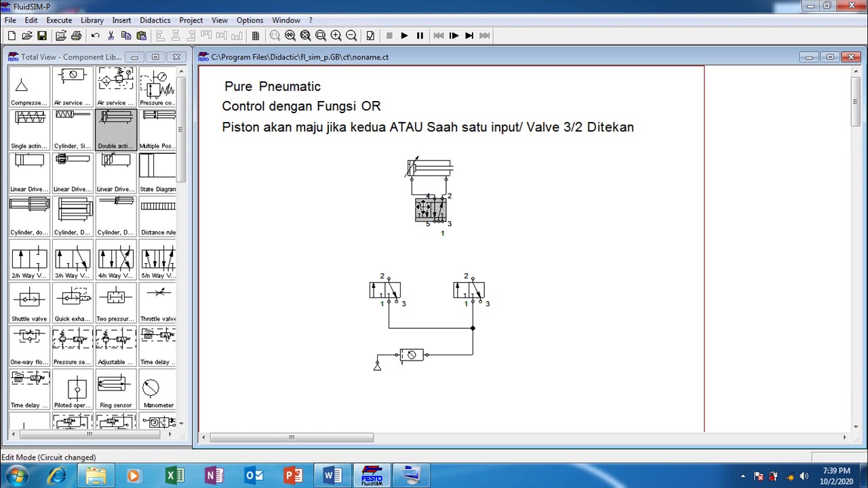Open Word from the taskbar
Viewport: 868px width, 488px height.
pyautogui.click(x=332, y=476)
